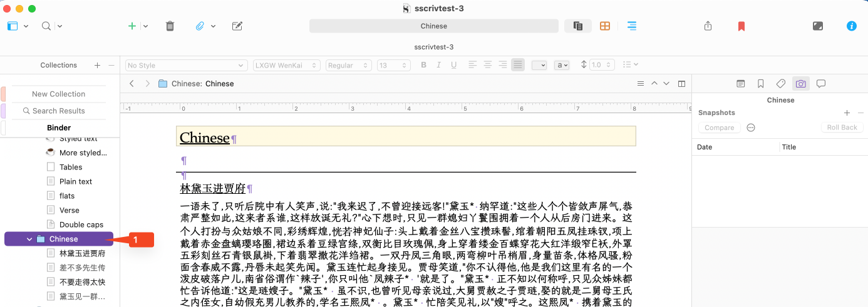The height and width of the screenshot is (307, 868).
Task: Add a new document with green plus
Action: pyautogui.click(x=132, y=26)
